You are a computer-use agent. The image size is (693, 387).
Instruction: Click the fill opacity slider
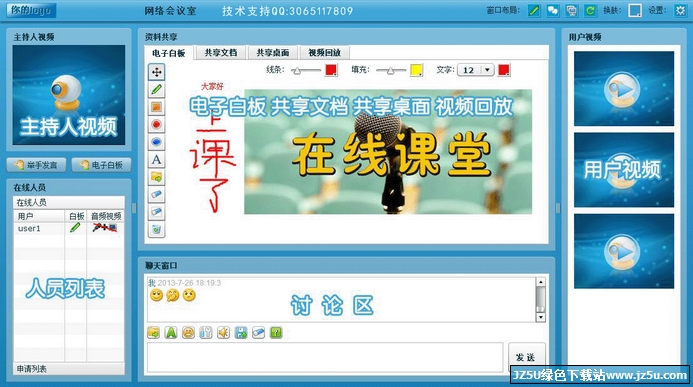click(x=391, y=70)
